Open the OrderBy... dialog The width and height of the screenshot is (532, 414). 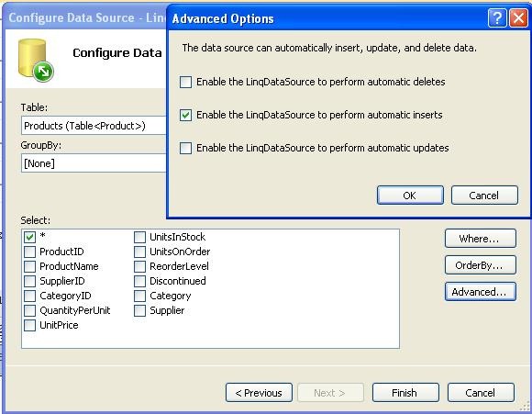coord(481,265)
